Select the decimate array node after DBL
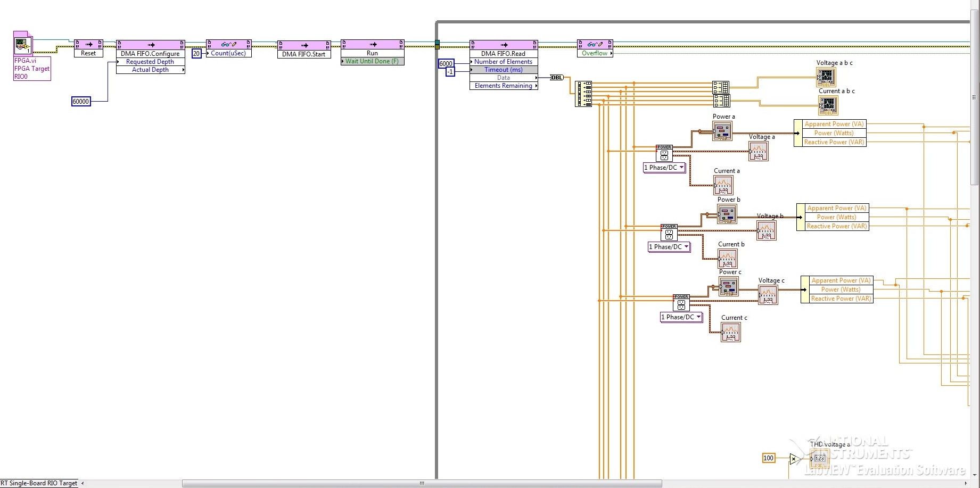Screen dimensions: 980x488 [x=583, y=94]
